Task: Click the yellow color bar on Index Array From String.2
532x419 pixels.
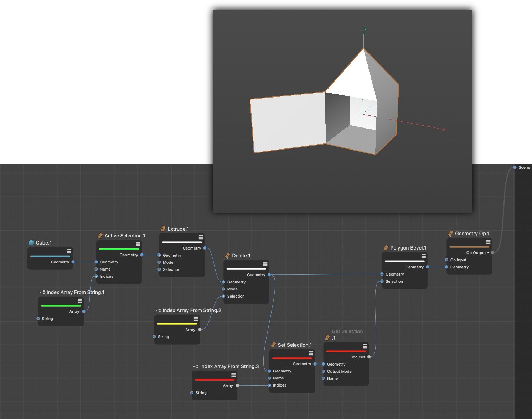Action: 177,324
